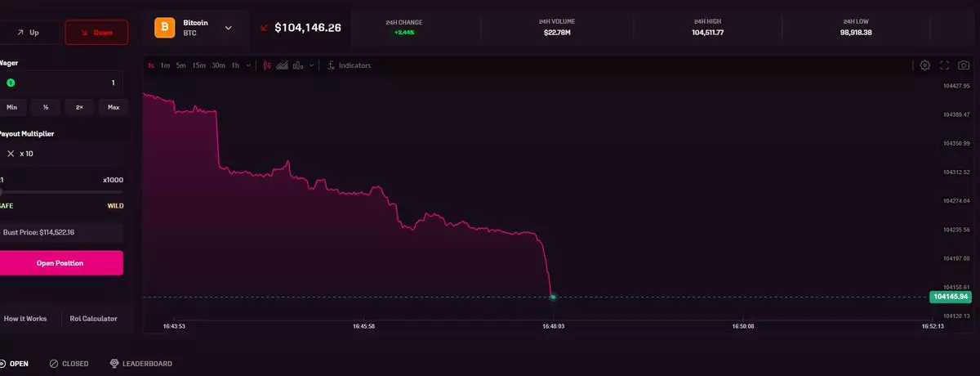This screenshot has width=980, height=376.
Task: Enter fullscreen chart mode
Action: click(945, 65)
